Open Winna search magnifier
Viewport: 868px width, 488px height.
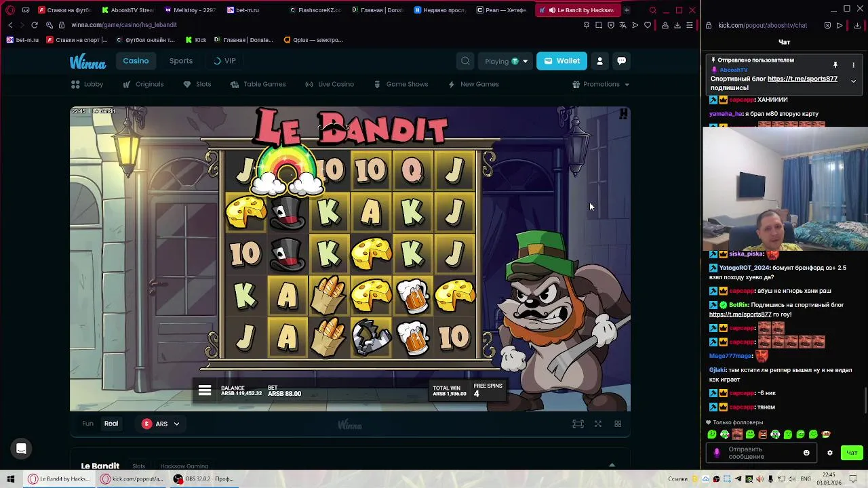pos(465,61)
